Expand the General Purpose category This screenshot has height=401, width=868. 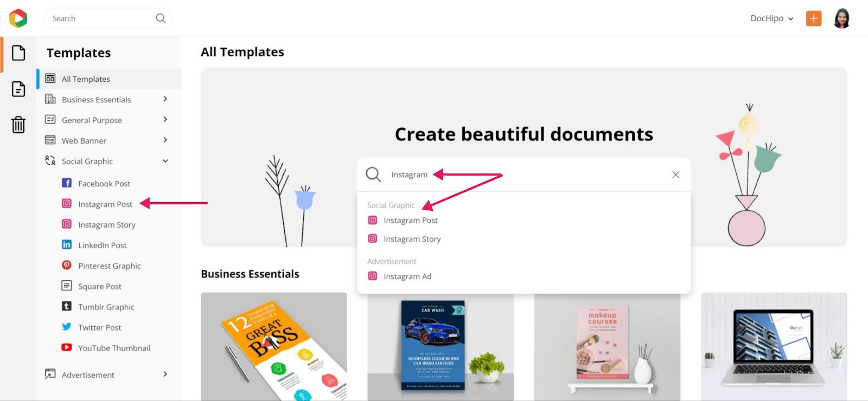[165, 119]
